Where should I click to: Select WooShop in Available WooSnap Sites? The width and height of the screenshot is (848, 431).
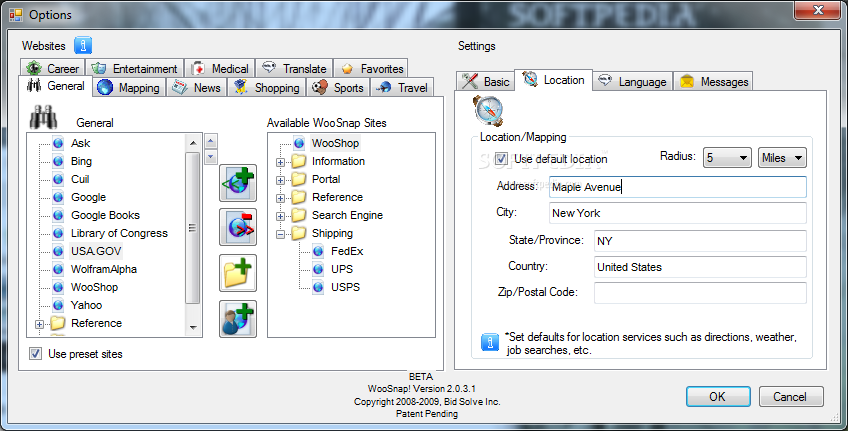pos(335,143)
